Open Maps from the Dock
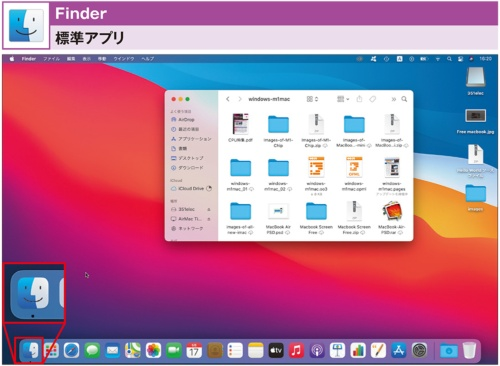Viewport: 500px width, 366px height. [133, 350]
